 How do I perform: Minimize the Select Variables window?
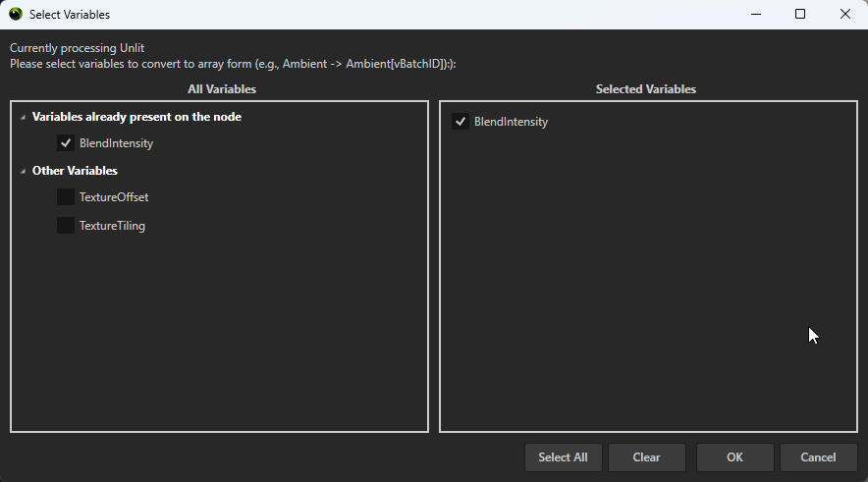coord(756,15)
